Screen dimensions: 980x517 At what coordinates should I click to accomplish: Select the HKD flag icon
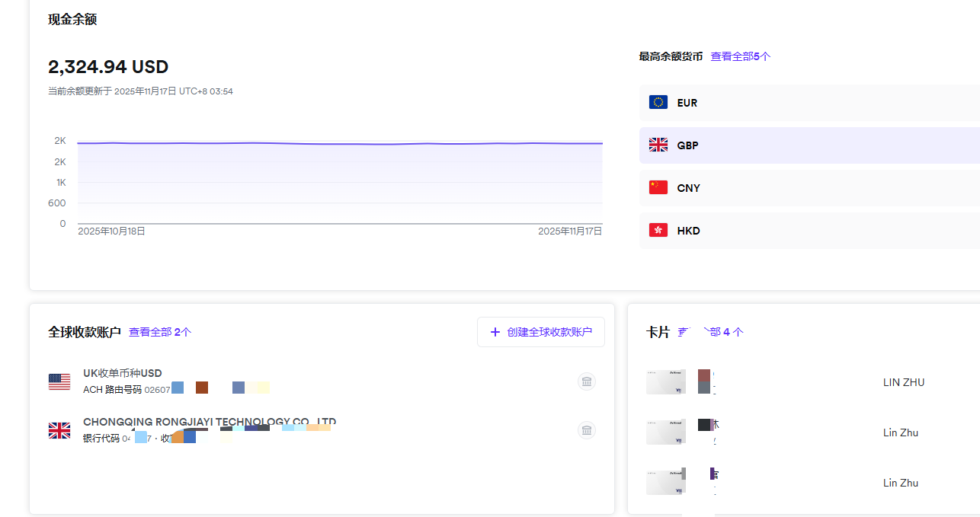[658, 229]
